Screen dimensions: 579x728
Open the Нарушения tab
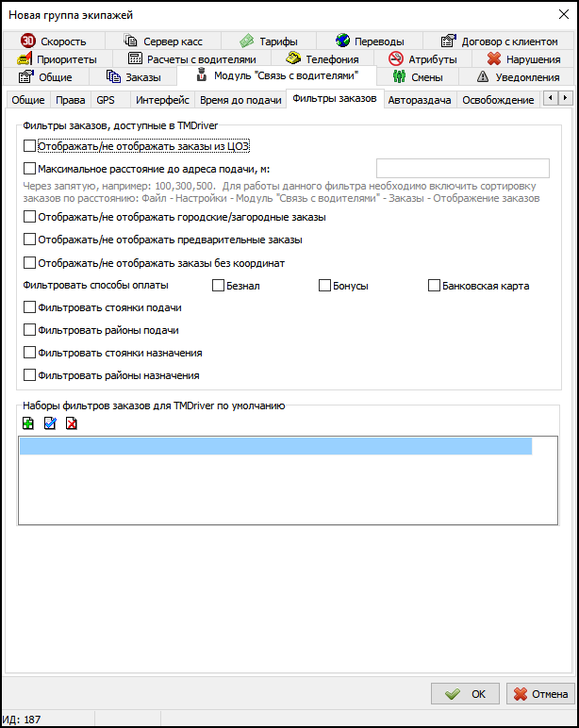click(x=523, y=59)
